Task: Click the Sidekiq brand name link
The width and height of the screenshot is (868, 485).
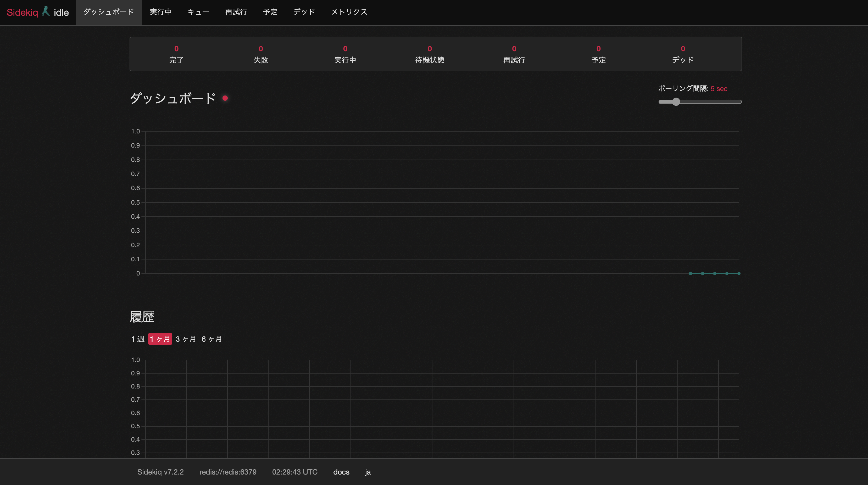Action: (22, 13)
